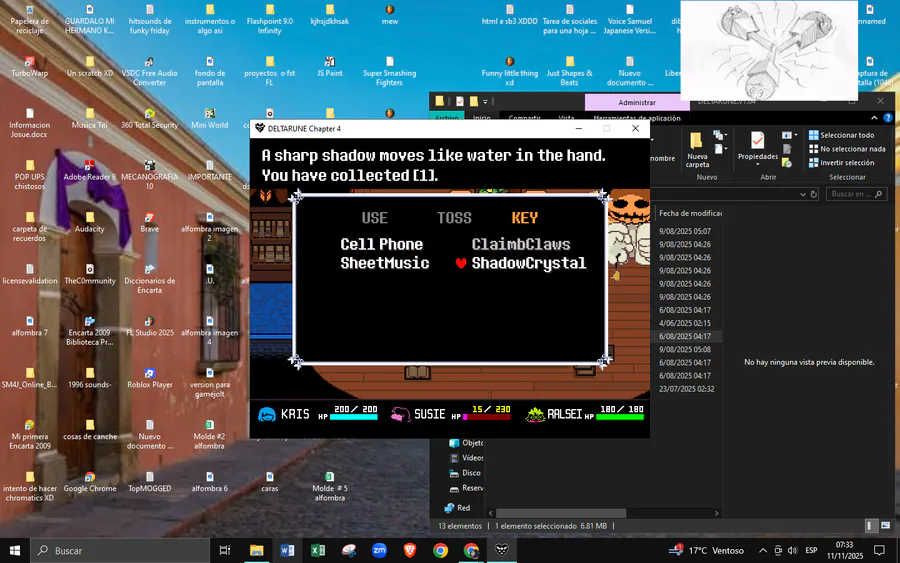The image size is (900, 563).
Task: Show hidden system tray icons
Action: pos(762,550)
